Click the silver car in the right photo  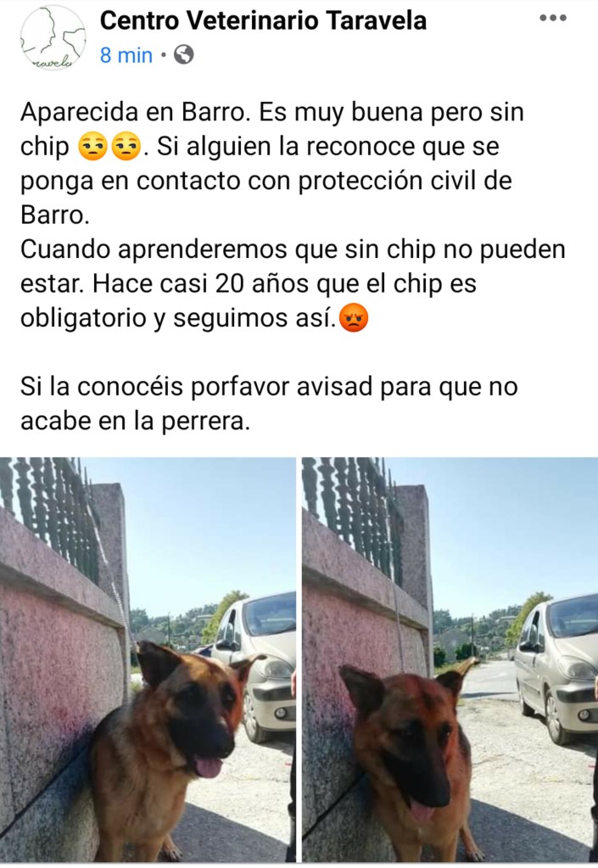pyautogui.click(x=556, y=669)
